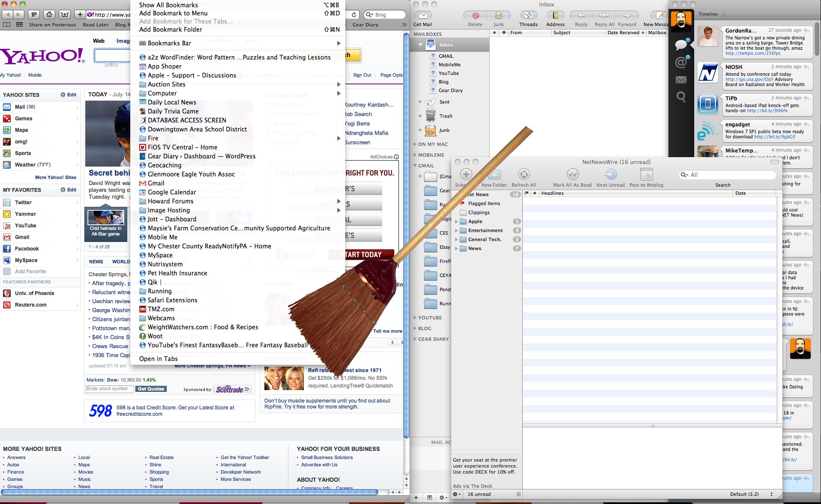Expand the Trash mailbox in Mail sidebar
821x504 pixels.
(420, 116)
